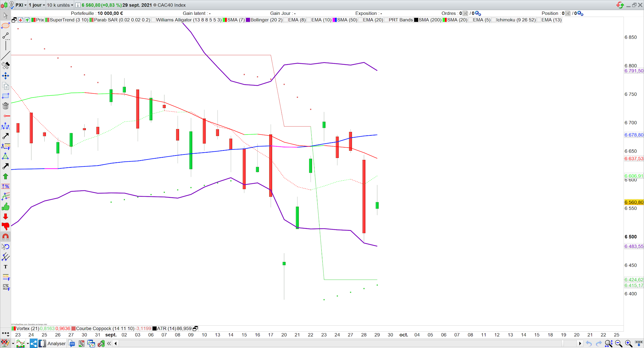Open Ordres settings gears
The height and width of the screenshot is (348, 644).
[478, 13]
